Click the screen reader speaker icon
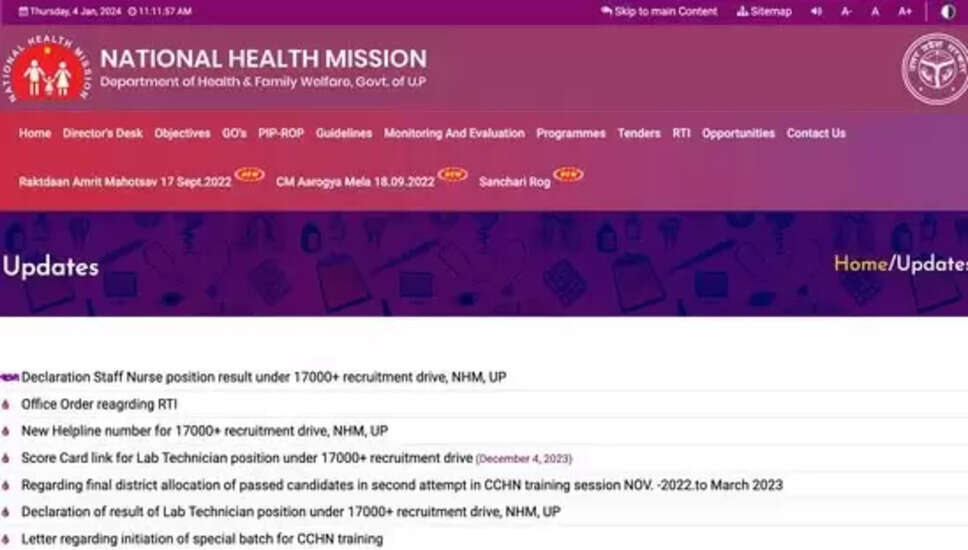Viewport: 968px width, 550px height. coord(816,12)
